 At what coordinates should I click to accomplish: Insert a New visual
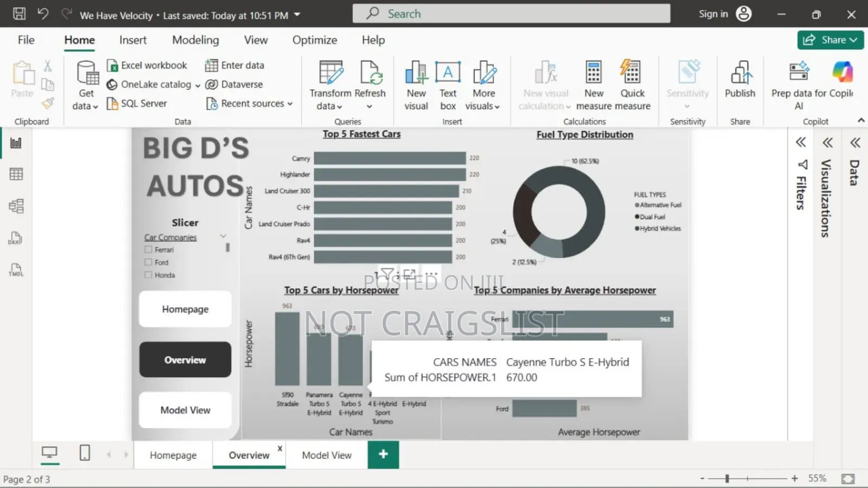pyautogui.click(x=416, y=85)
